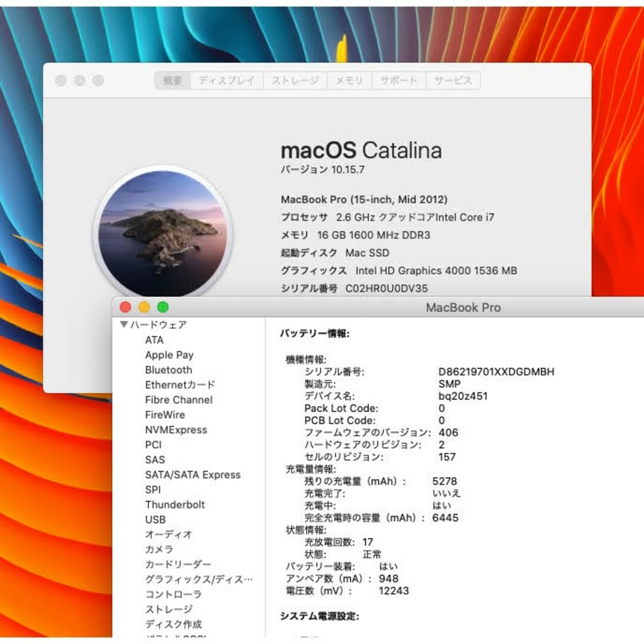Viewport: 644px width, 644px height.
Task: Click the memory line 16 GB 1600 MHz DDR3
Action: tap(374, 236)
